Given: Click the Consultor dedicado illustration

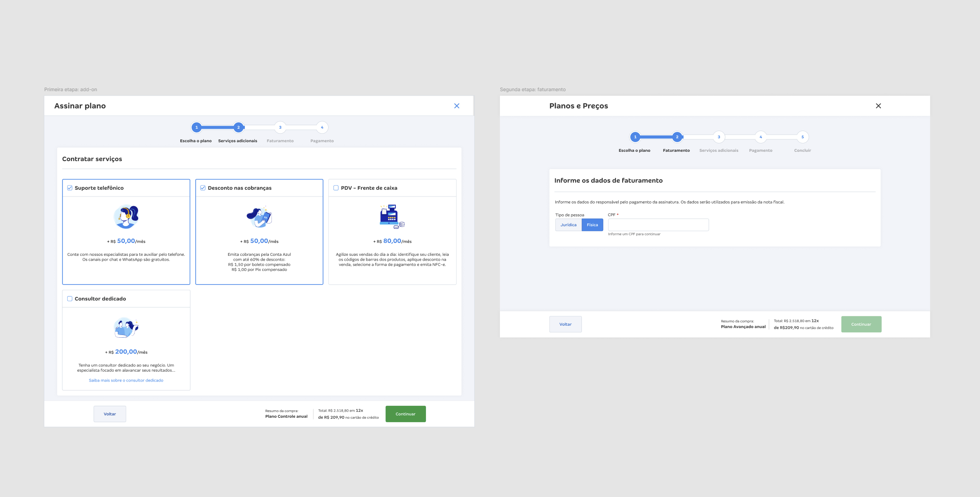Looking at the screenshot, I should [x=126, y=327].
